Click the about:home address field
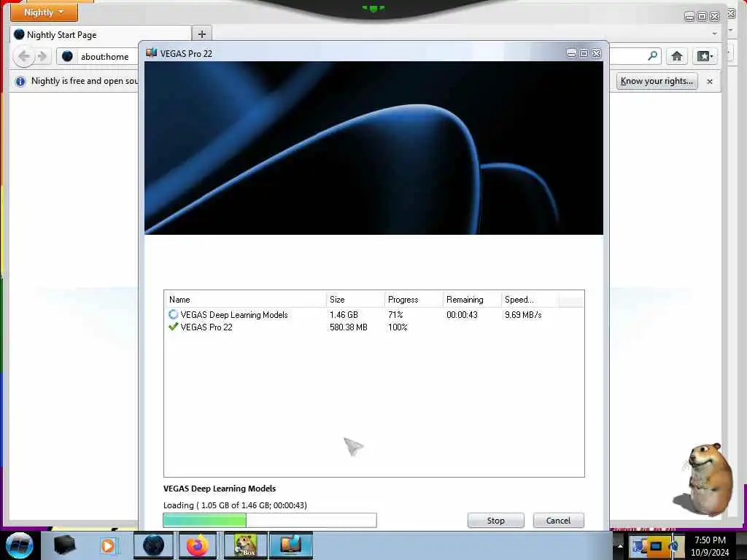Screen dimensions: 747x560 [x=98, y=57]
